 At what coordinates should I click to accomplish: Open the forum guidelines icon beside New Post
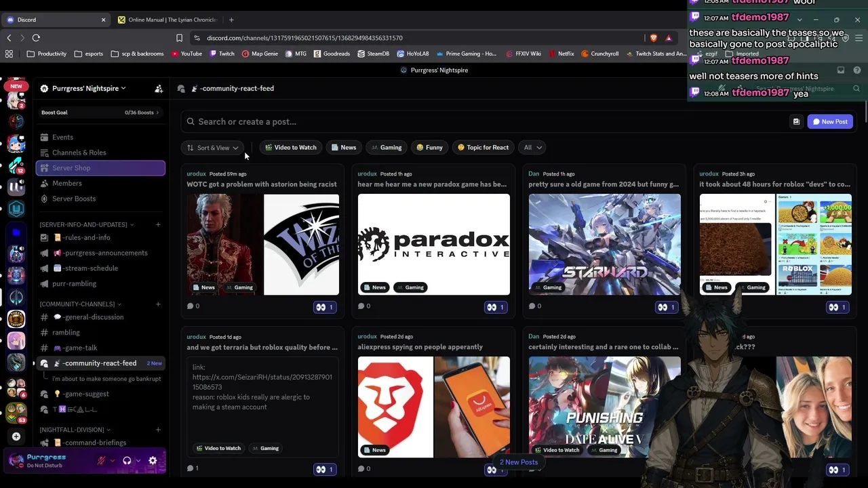click(x=796, y=122)
